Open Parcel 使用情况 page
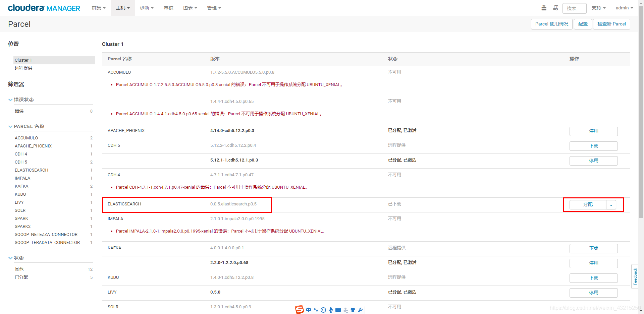This screenshot has width=644, height=314. click(x=552, y=24)
